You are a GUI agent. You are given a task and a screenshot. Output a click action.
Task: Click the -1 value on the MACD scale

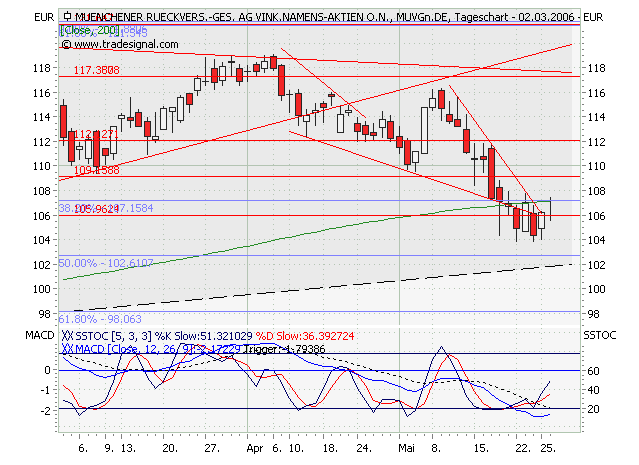click(45, 390)
